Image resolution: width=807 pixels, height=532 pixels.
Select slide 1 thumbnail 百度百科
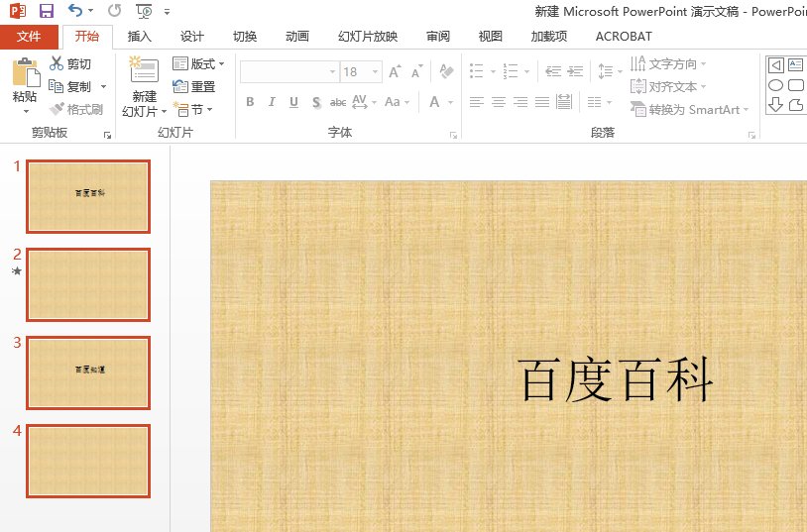pyautogui.click(x=88, y=196)
